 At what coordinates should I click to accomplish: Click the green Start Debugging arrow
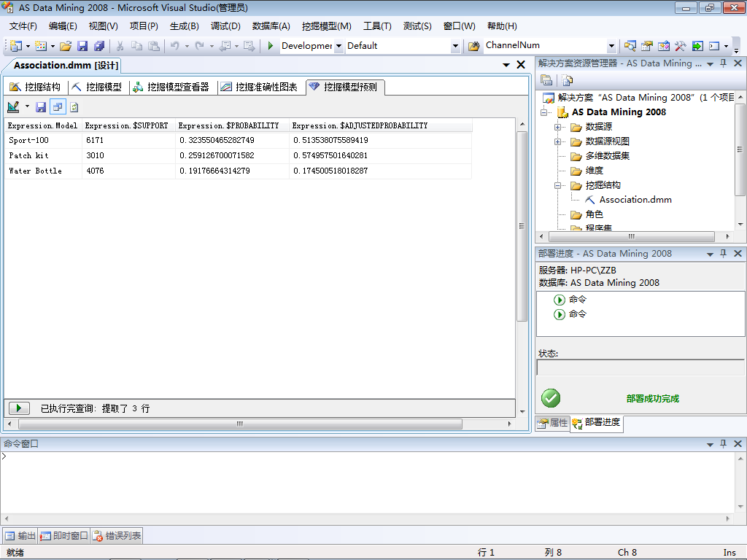coord(270,46)
